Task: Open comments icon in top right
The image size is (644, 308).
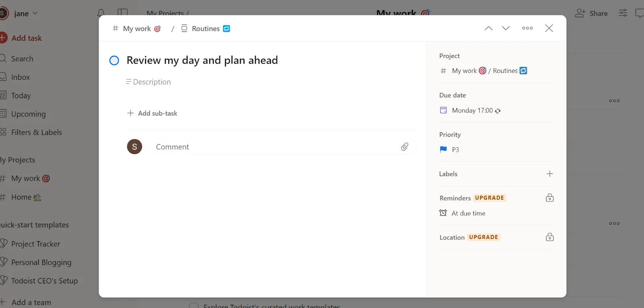Action: click(640, 13)
